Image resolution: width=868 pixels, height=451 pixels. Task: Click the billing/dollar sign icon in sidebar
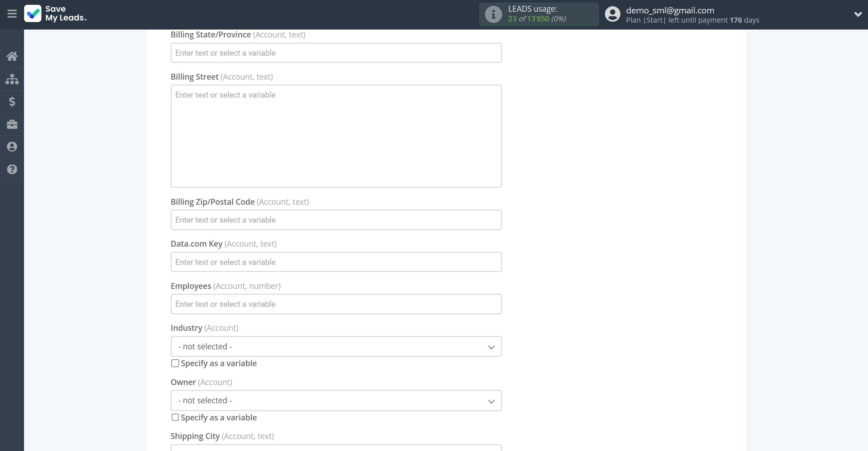(12, 102)
